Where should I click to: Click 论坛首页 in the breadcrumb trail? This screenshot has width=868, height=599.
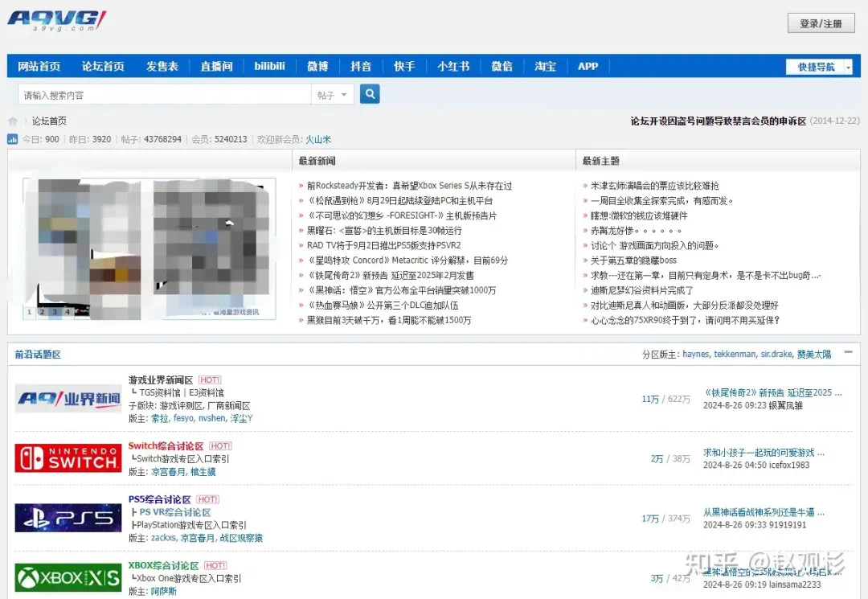click(x=49, y=121)
